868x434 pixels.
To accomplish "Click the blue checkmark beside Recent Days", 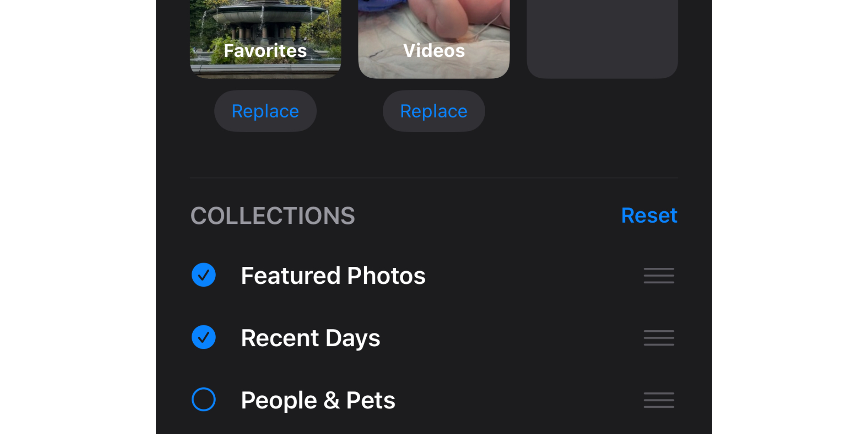I will 203,338.
